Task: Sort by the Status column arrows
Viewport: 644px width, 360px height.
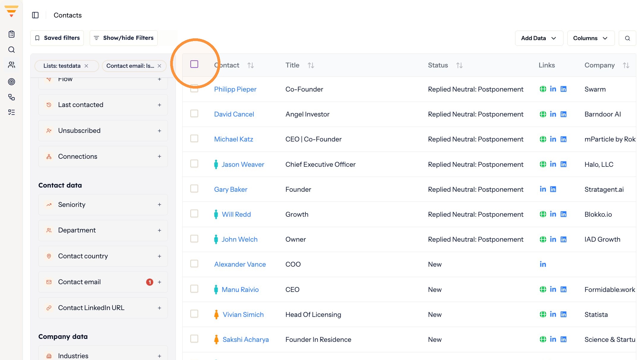Action: (x=460, y=65)
